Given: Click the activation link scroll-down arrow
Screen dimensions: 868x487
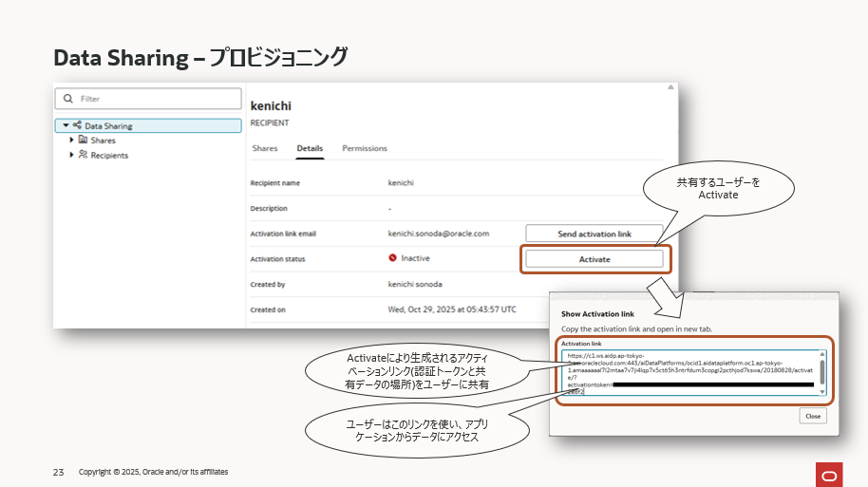Looking at the screenshot, I should 822,392.
